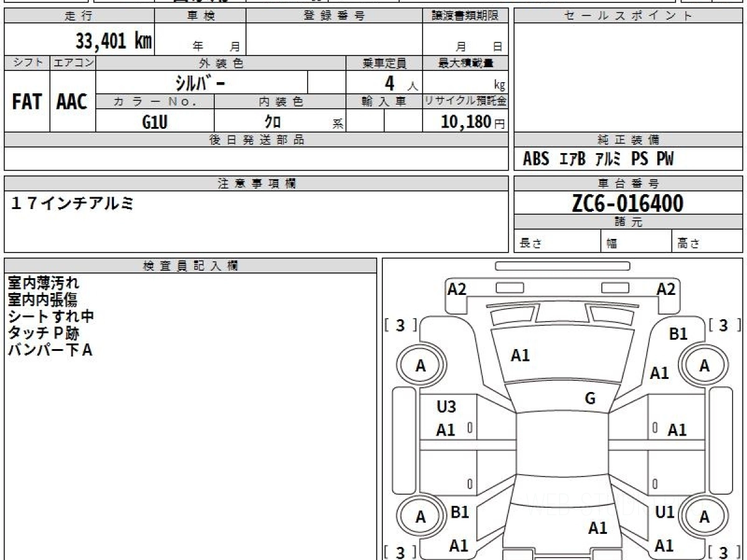Click the ABS エアB アルミ PS PW equipment line
This screenshot has height=560, width=747.
pos(598,159)
